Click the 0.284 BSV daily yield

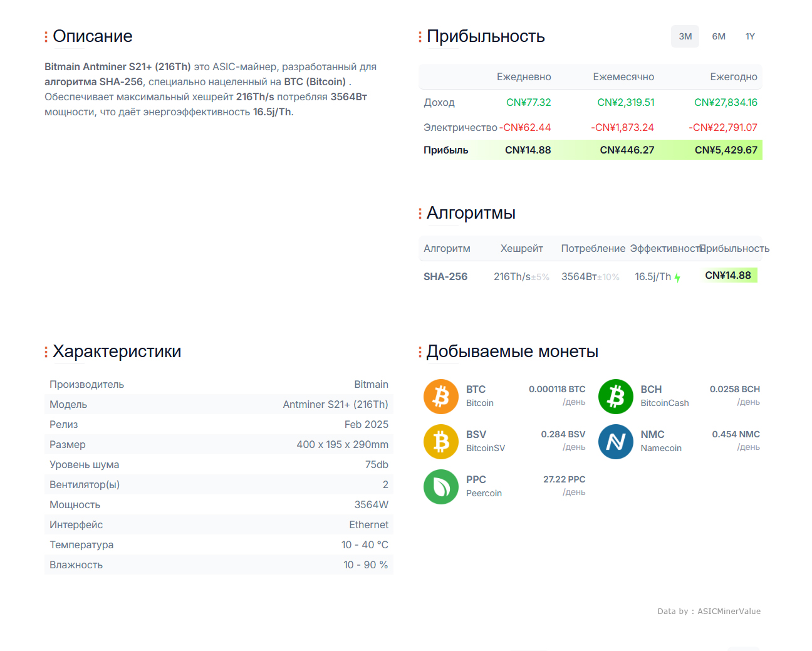point(563,434)
